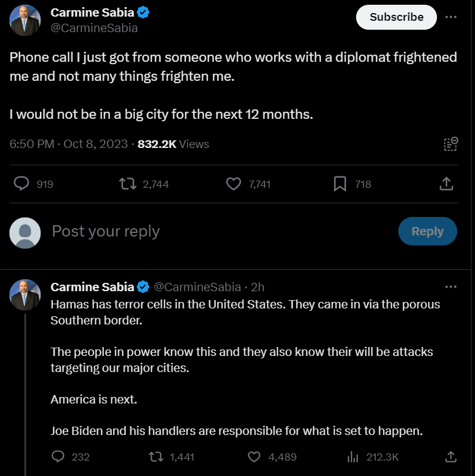Image resolution: width=475 pixels, height=476 pixels.
Task: Like the main post with 7,741 likes
Action: [234, 184]
